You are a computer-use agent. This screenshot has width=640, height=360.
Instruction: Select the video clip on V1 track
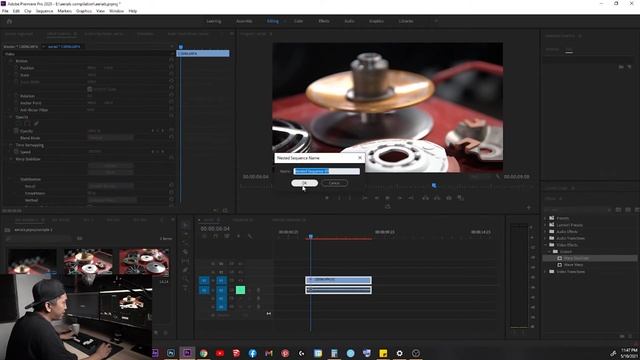(338, 280)
